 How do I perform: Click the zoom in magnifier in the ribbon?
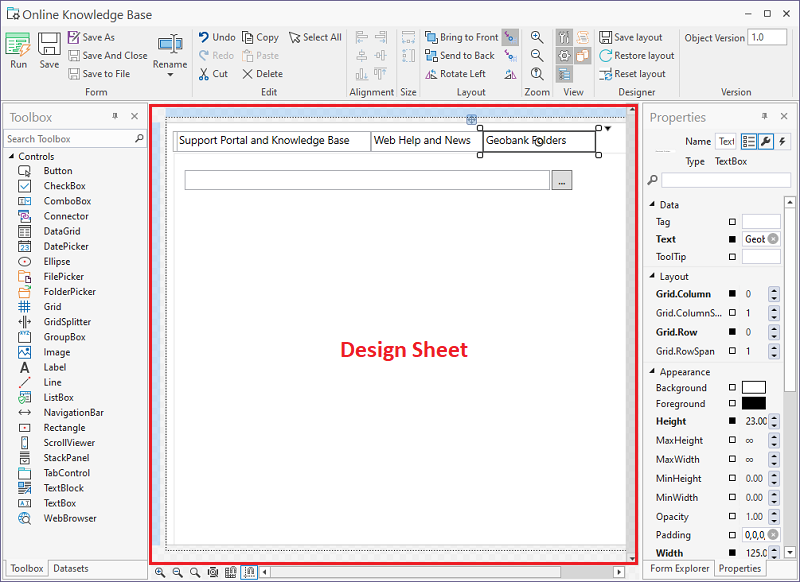click(537, 37)
